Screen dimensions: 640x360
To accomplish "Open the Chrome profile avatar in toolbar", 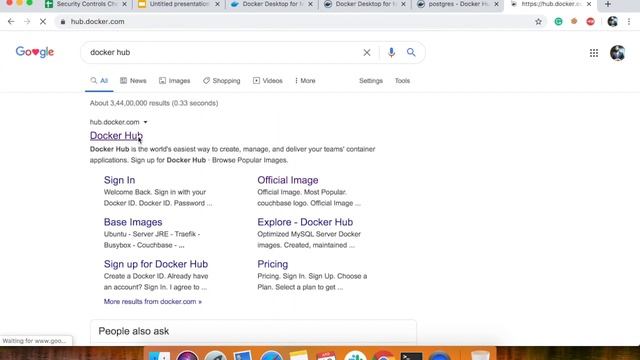I will tap(612, 22).
